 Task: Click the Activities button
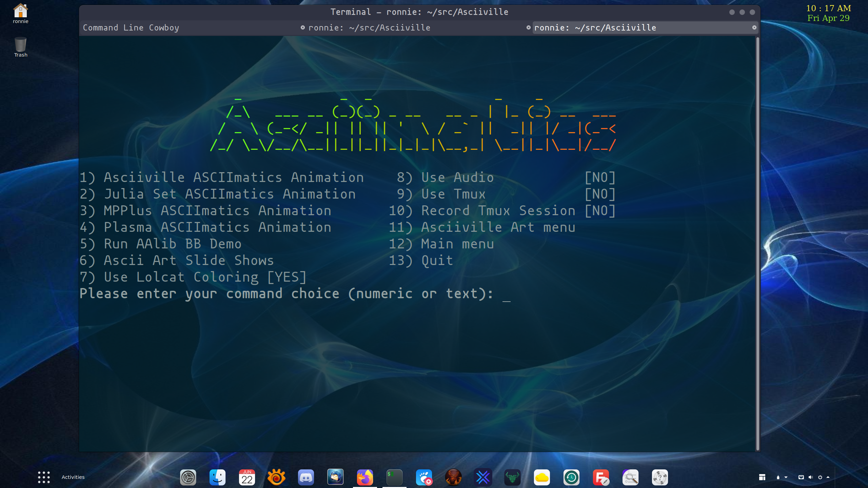73,477
